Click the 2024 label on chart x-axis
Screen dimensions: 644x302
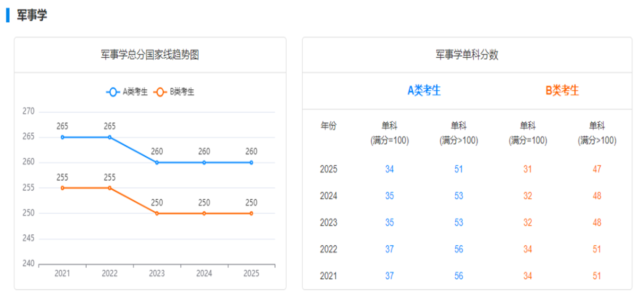tap(204, 273)
